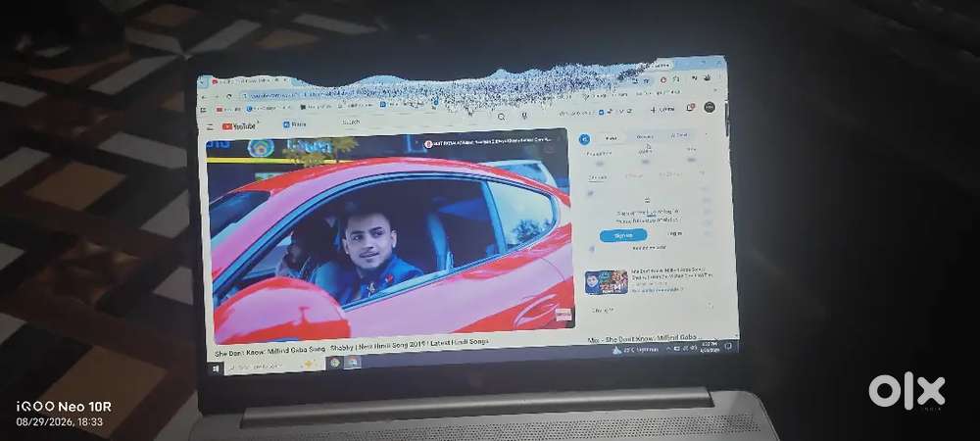Click the video player to pause playback

(x=391, y=237)
